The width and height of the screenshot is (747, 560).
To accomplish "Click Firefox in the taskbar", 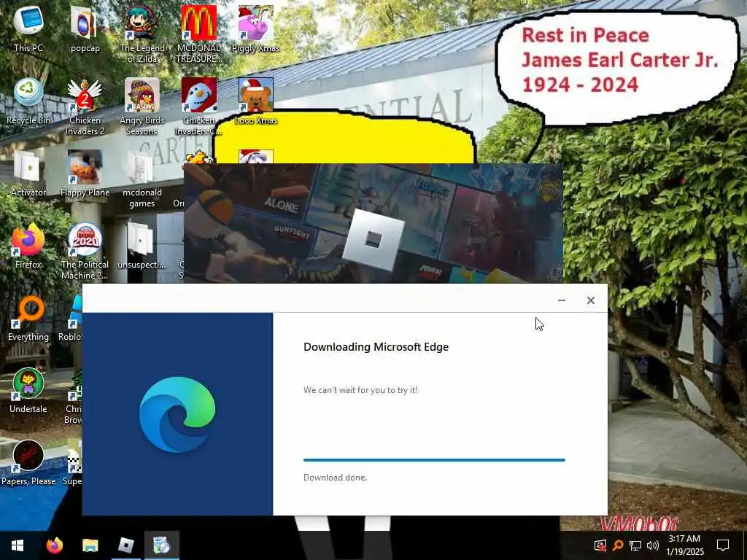I will point(54,545).
